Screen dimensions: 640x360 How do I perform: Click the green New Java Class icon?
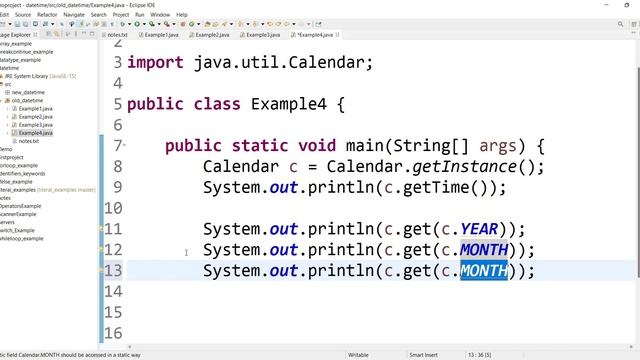pos(191,24)
